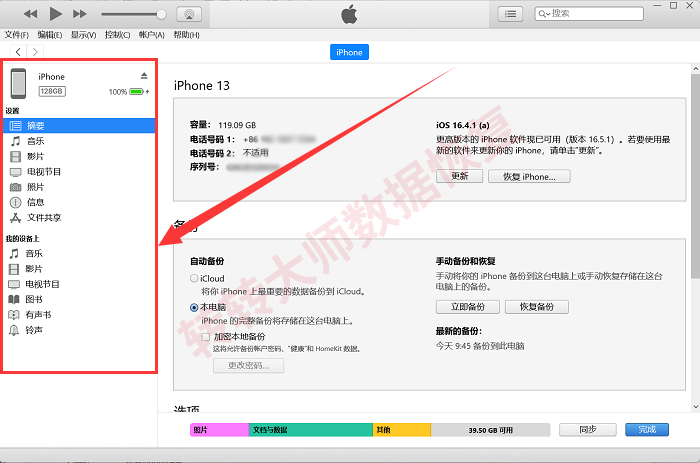Click the search field
This screenshot has height=463, width=700.
pyautogui.click(x=589, y=14)
